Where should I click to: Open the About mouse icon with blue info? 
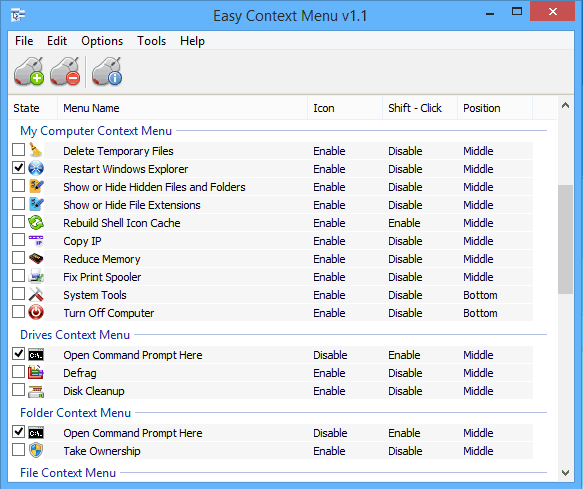(x=107, y=71)
